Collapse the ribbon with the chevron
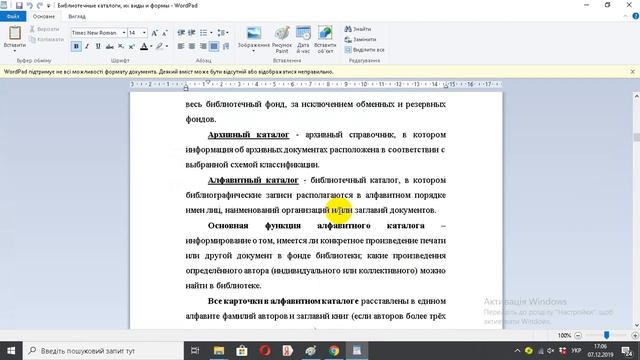The image size is (640, 360). (625, 16)
